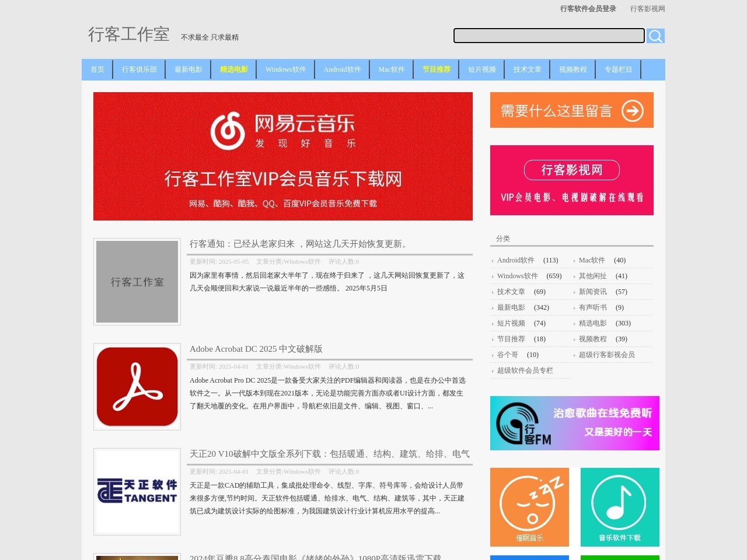The image size is (747, 560).
Task: Click the grey 行客工作室 article thumbnail
Action: pyautogui.click(x=137, y=282)
